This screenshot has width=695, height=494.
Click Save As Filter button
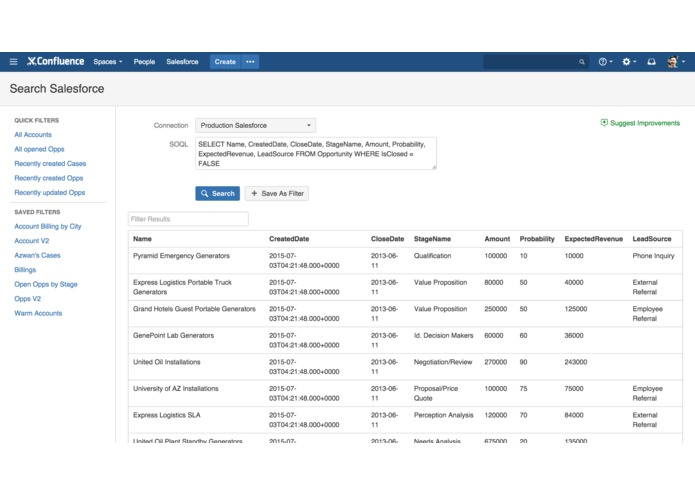tap(277, 194)
